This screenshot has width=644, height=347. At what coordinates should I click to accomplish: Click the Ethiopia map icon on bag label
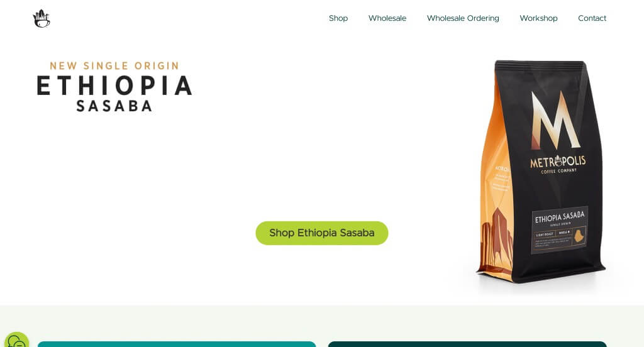pyautogui.click(x=579, y=236)
